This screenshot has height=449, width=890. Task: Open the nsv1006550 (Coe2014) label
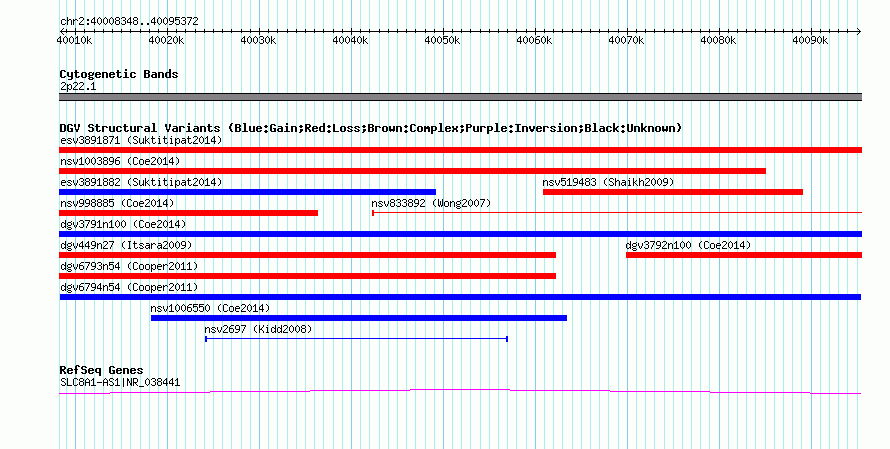click(210, 308)
